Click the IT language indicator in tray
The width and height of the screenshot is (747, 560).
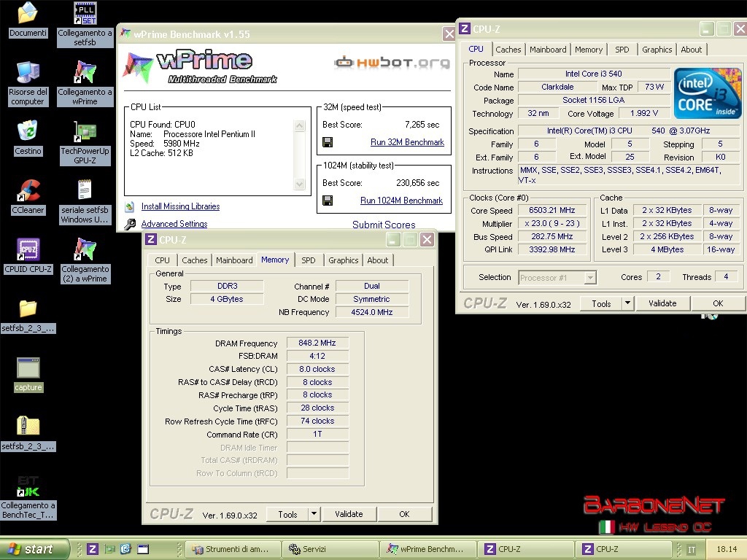point(692,550)
